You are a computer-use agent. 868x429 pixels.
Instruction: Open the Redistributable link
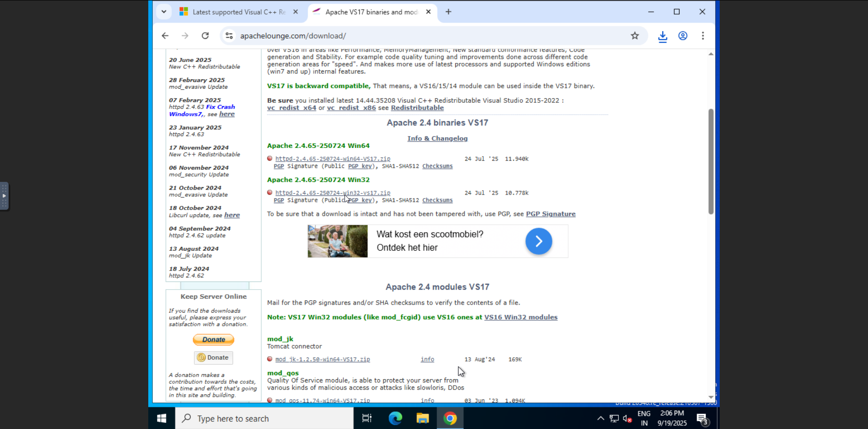(417, 108)
